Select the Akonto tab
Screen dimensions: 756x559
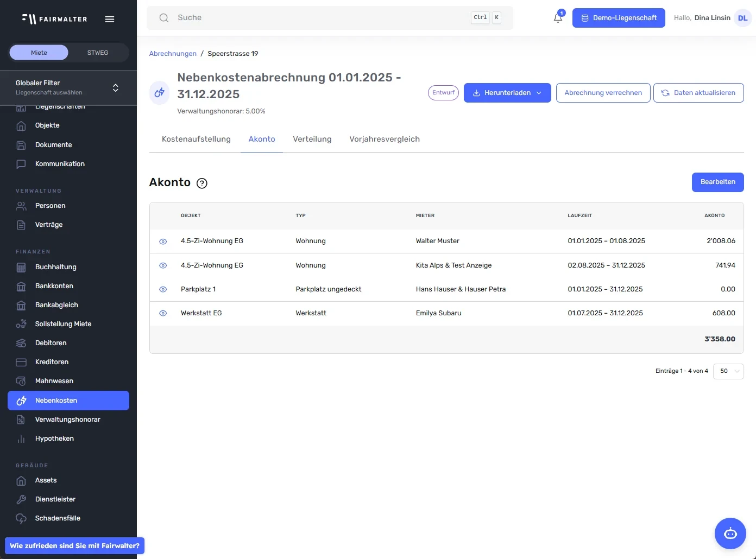point(262,139)
